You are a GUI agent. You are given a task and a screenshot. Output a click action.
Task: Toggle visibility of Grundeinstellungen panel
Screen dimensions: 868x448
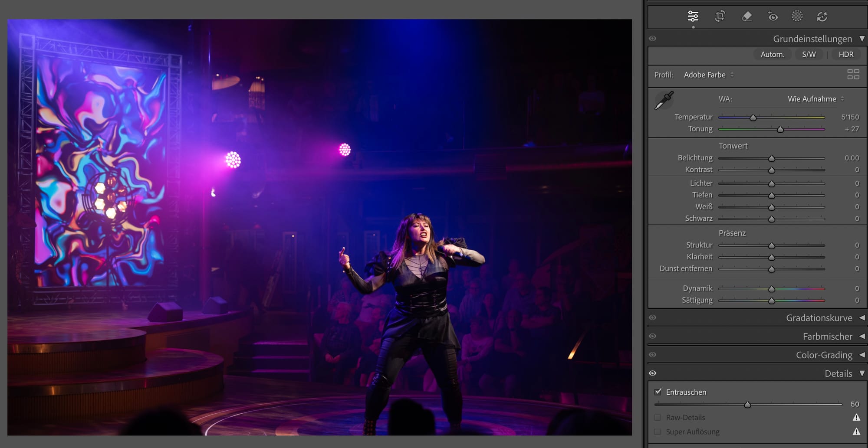pyautogui.click(x=652, y=39)
